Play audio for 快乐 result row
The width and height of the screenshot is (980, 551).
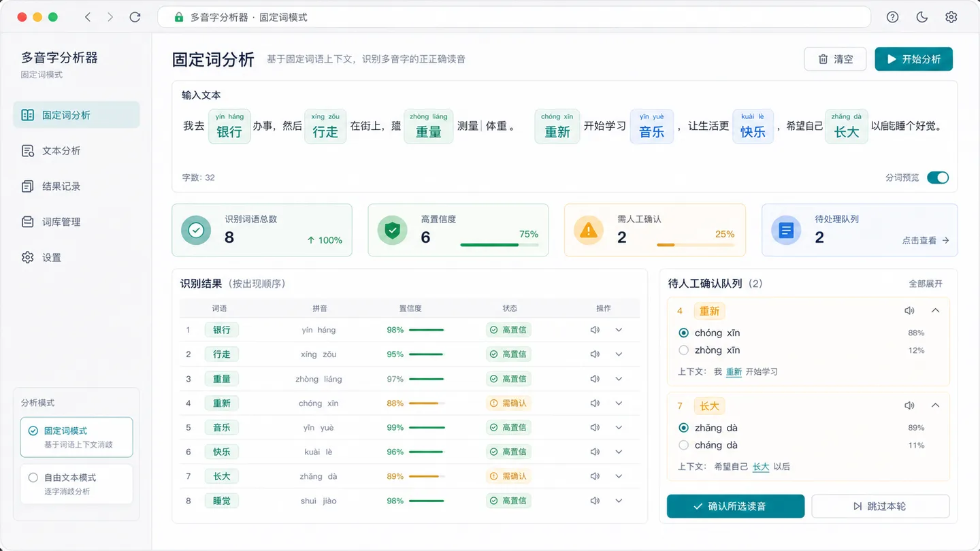pos(595,452)
